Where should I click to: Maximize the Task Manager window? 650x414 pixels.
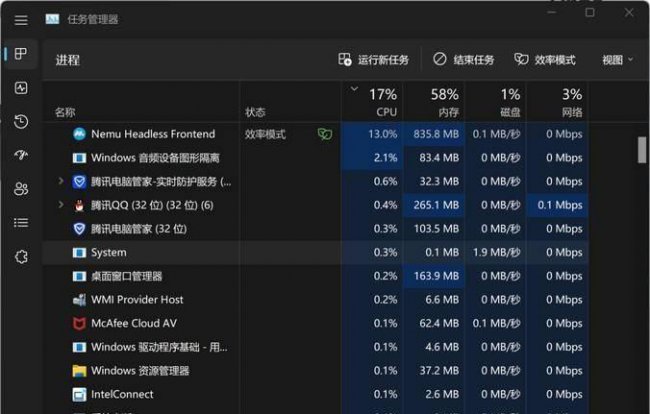pos(590,12)
